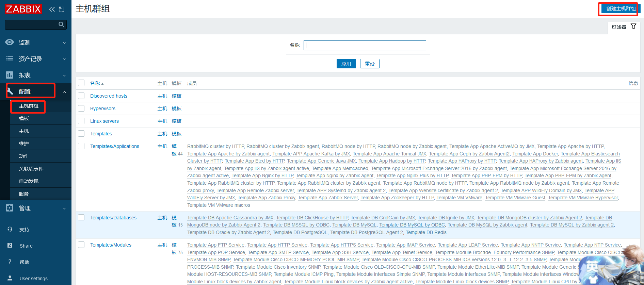The width and height of the screenshot is (644, 285).
Task: Click 模板 link in Linux servers row
Action: pyautogui.click(x=177, y=121)
